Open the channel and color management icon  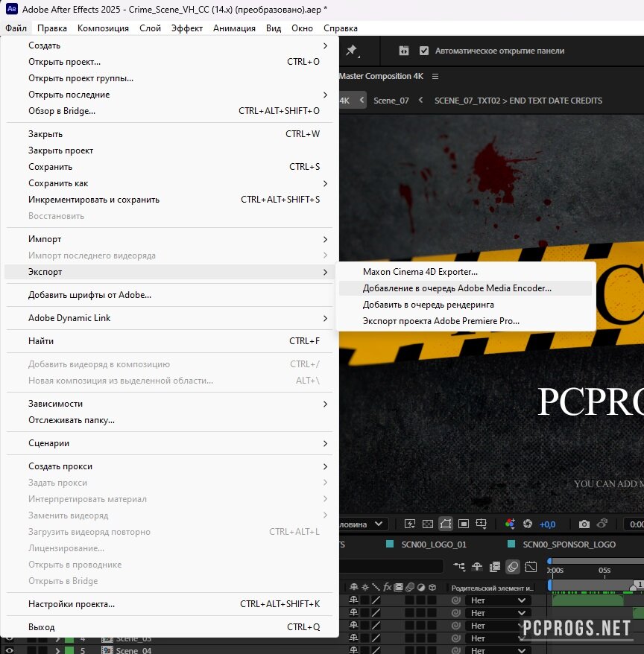click(510, 524)
